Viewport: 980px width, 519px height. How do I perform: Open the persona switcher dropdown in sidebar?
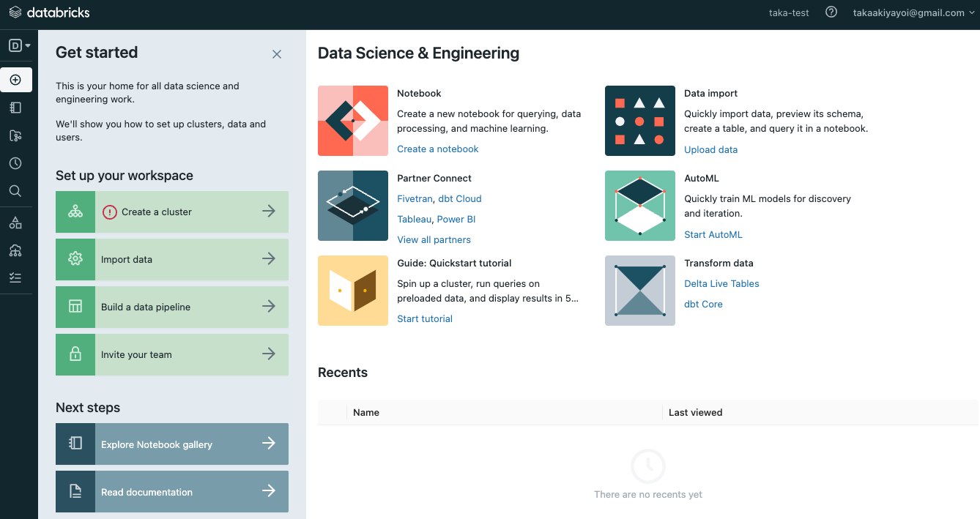coord(19,46)
